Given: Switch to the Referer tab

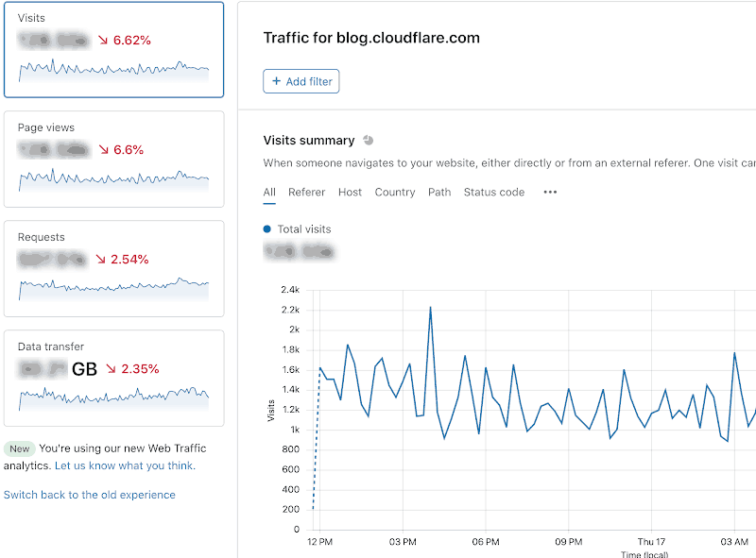Looking at the screenshot, I should click(x=306, y=192).
